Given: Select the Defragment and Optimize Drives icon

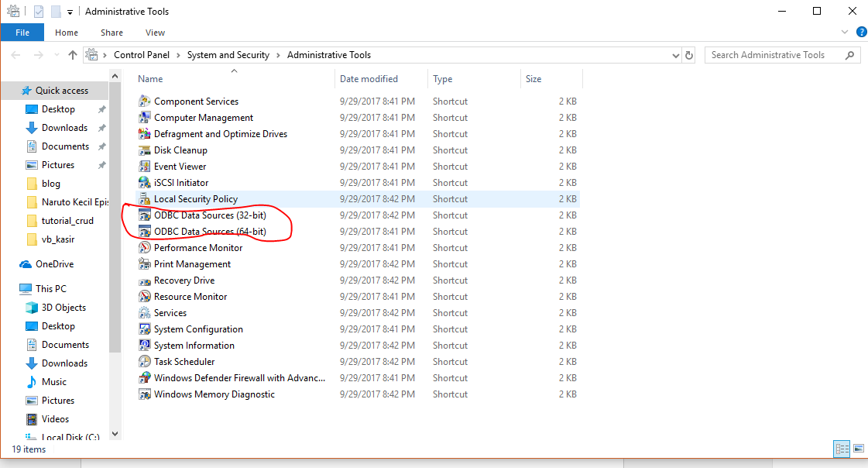Looking at the screenshot, I should point(145,133).
